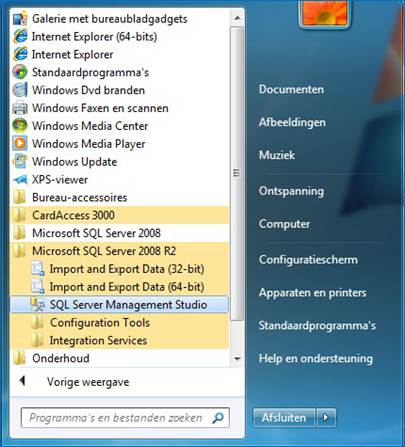This screenshot has height=447, width=405.
Task: Open Apparaten en printers
Action: (x=313, y=292)
